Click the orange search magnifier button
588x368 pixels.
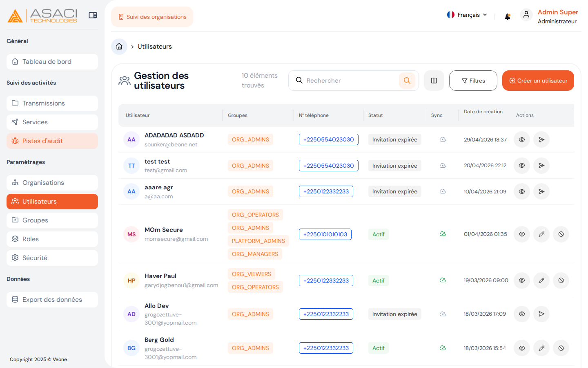(407, 81)
